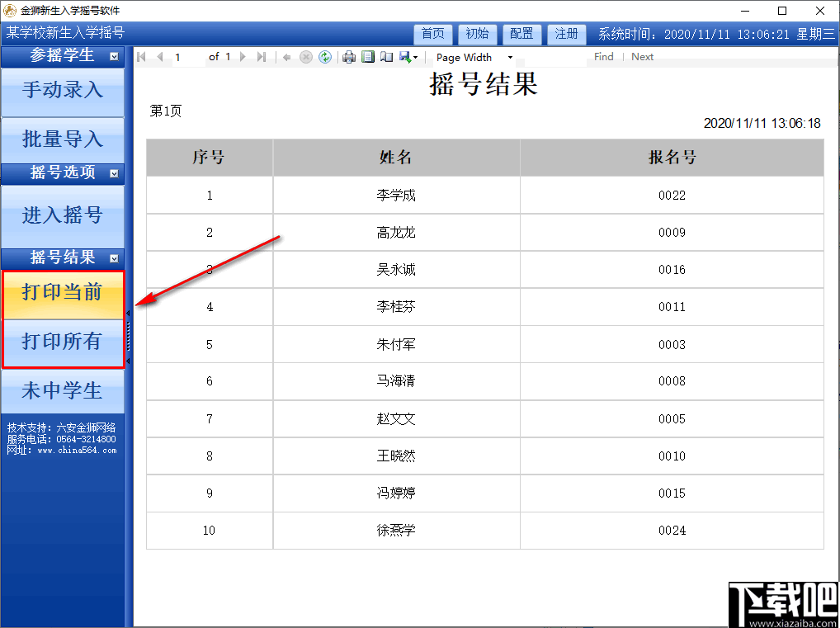Click the 初始 initialize button

click(x=478, y=34)
